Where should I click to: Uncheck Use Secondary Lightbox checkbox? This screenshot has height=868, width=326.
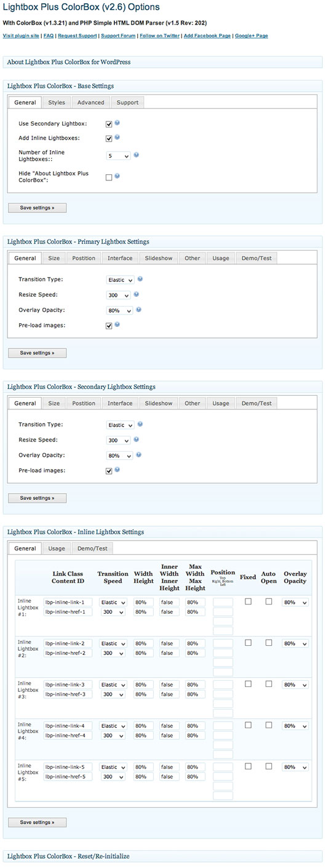109,124
